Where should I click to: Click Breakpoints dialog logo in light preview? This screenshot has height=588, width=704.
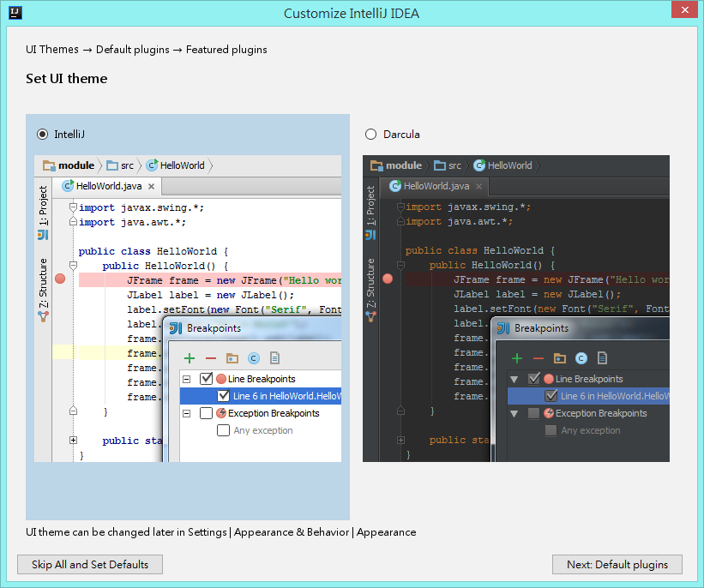pyautogui.click(x=175, y=328)
